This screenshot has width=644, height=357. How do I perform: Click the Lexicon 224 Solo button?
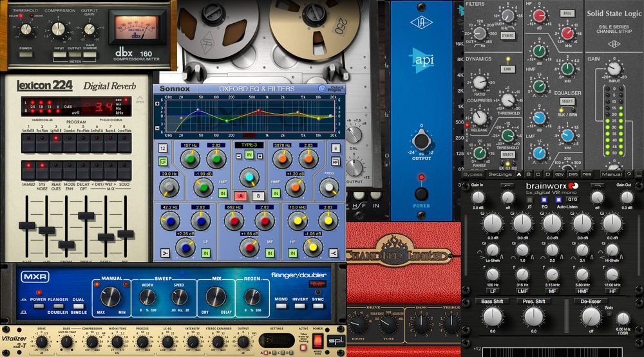click(x=124, y=170)
